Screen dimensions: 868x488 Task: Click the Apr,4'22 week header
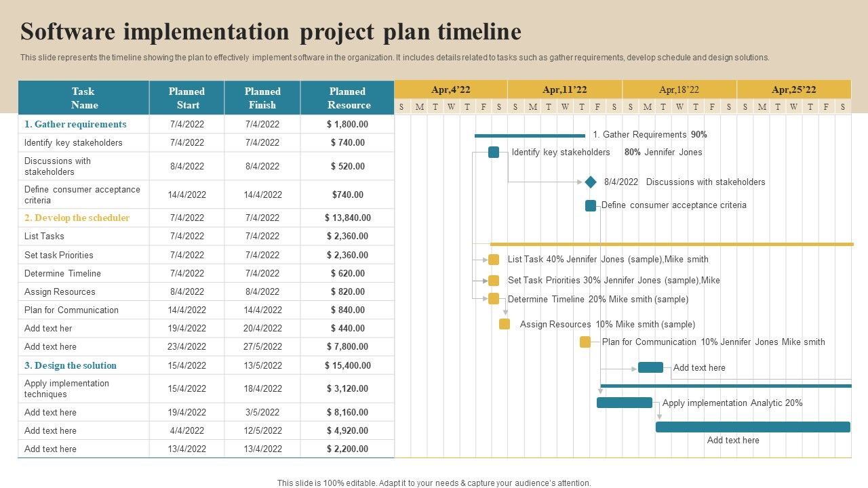tap(451, 89)
